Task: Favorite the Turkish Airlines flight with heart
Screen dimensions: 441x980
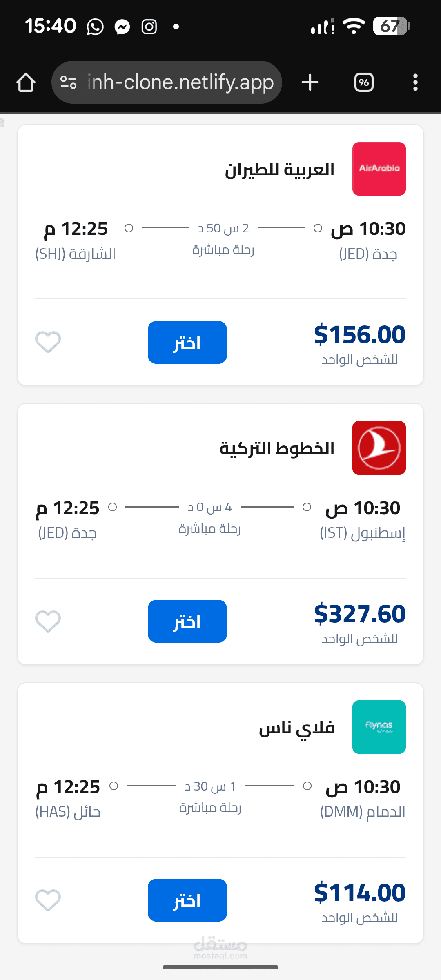Action: (x=48, y=621)
